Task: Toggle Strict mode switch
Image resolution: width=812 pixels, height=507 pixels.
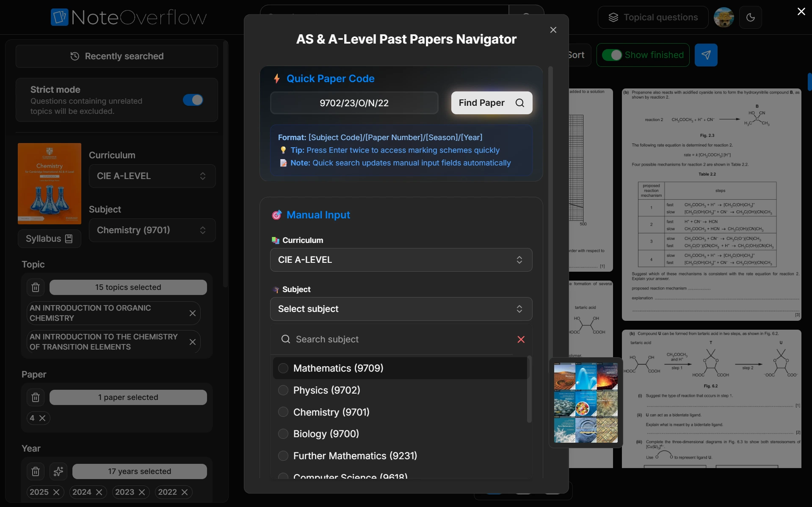Action: tap(193, 100)
